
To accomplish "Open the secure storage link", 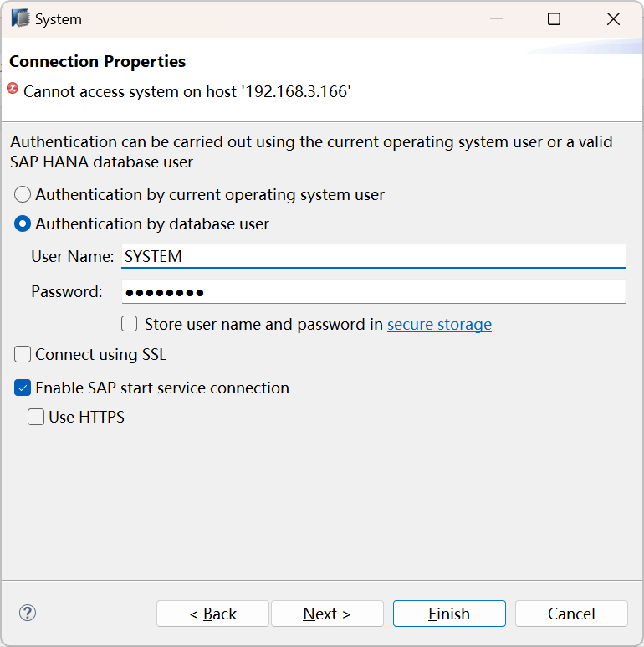I will pyautogui.click(x=439, y=324).
